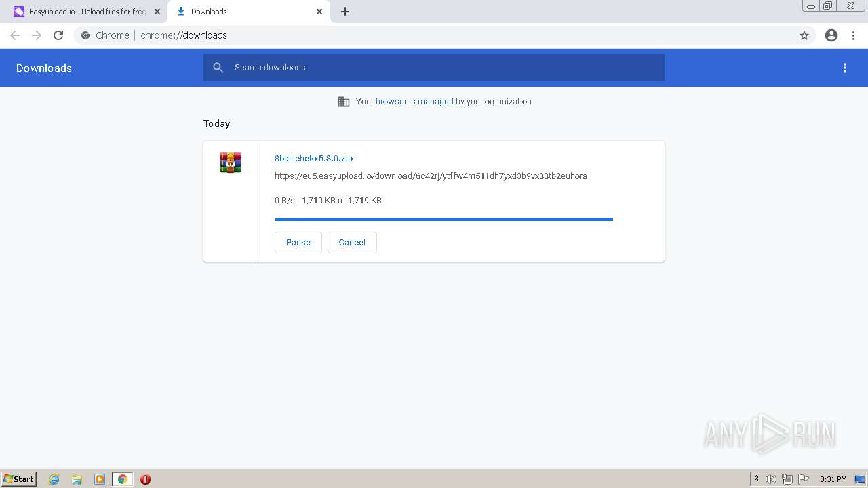Open Chrome's three-dot main menu

tap(854, 35)
